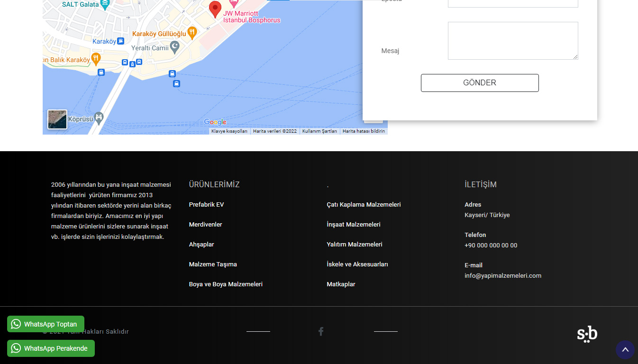Open İnşaat Malzemeleri link
638x364 pixels.
point(354,225)
